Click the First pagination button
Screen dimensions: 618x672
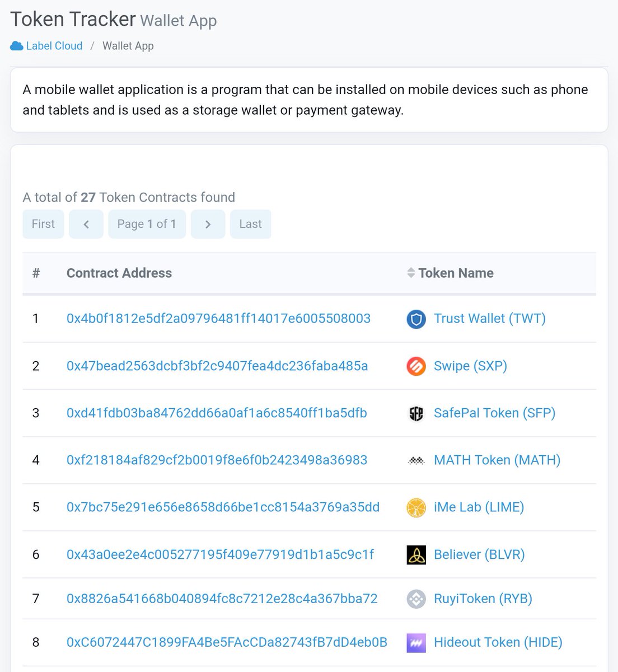click(x=43, y=224)
